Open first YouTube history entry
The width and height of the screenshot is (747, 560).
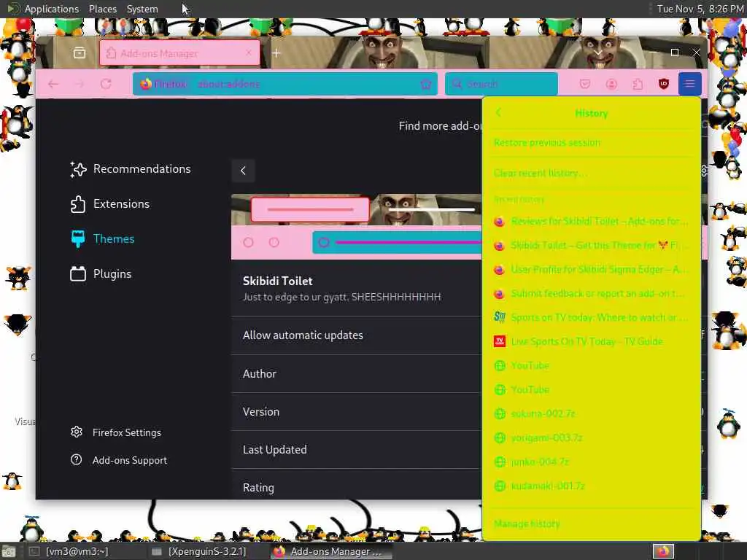tap(591, 365)
